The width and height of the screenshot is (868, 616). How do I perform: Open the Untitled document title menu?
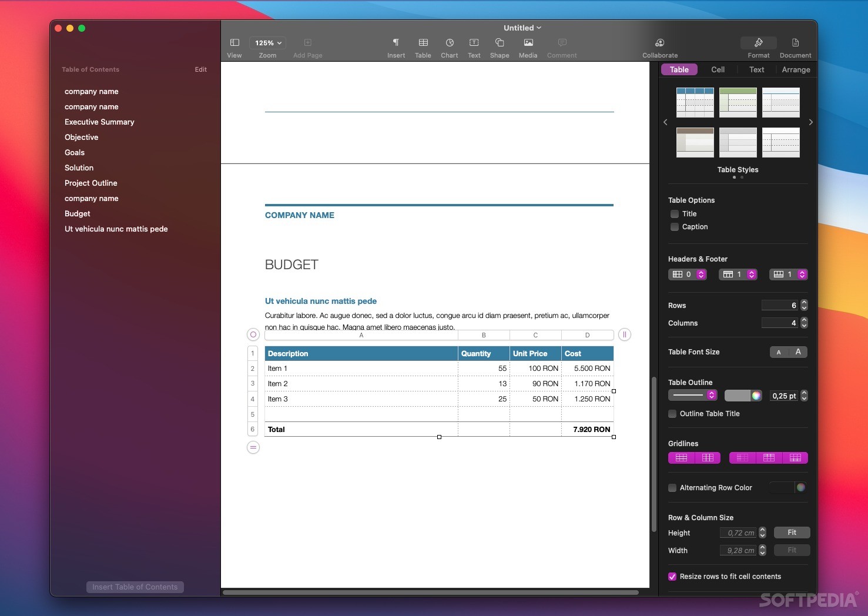click(522, 28)
